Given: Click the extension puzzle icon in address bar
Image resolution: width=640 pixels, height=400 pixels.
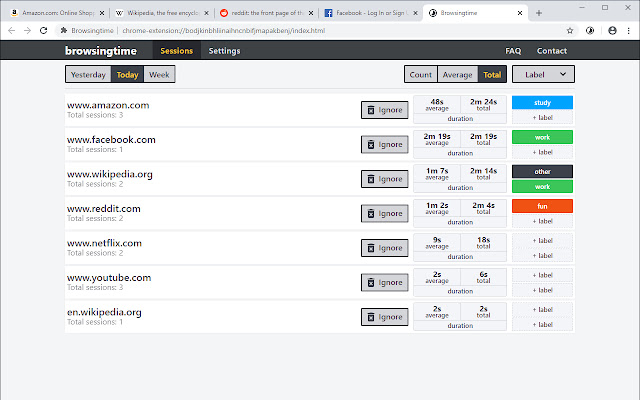Looking at the screenshot, I should pyautogui.click(x=63, y=31).
